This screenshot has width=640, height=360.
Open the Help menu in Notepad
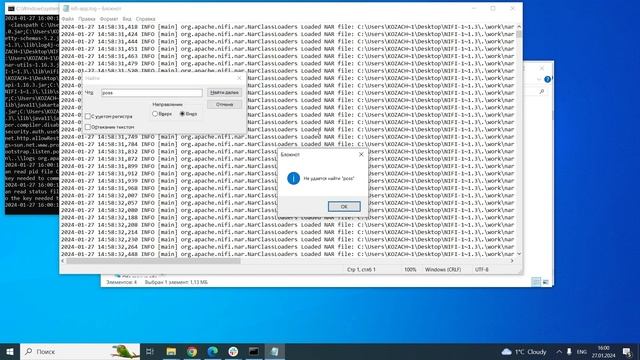tap(145, 19)
